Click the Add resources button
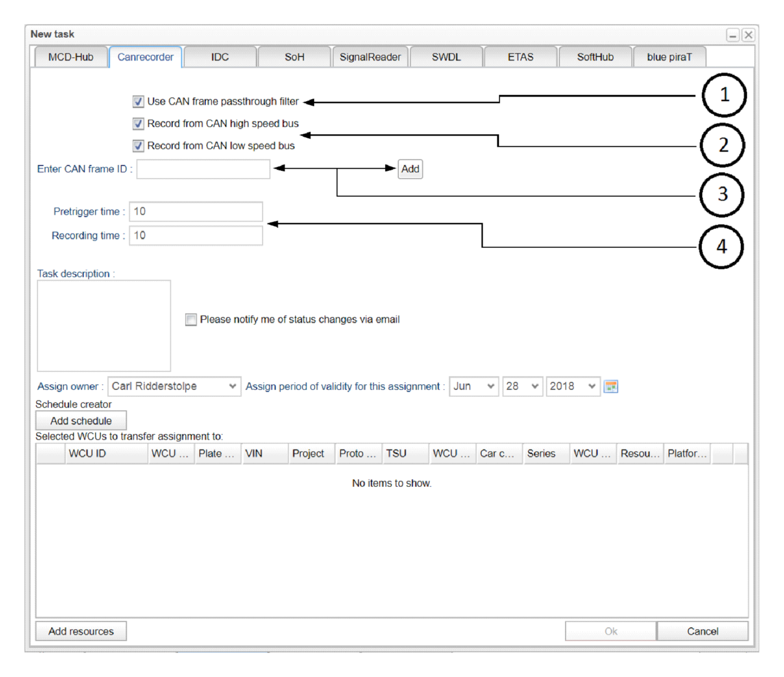The width and height of the screenshot is (784, 677). [81, 631]
